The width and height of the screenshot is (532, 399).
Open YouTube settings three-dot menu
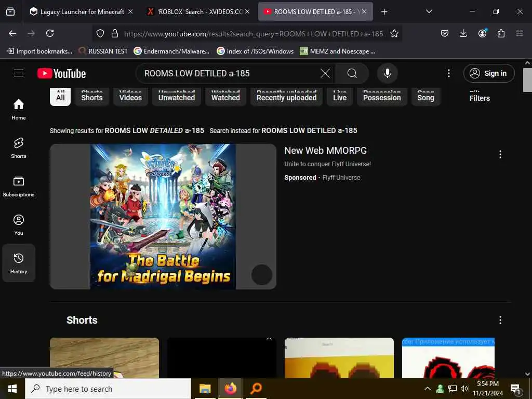(448, 73)
